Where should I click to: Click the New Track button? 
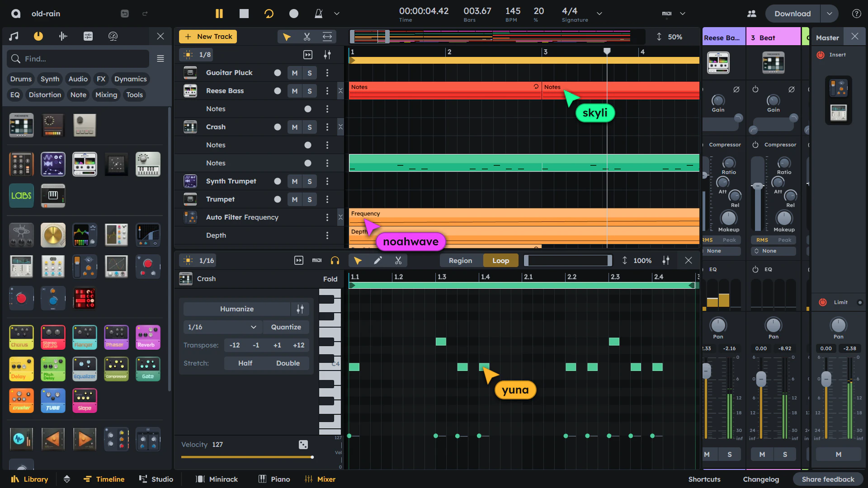point(208,37)
